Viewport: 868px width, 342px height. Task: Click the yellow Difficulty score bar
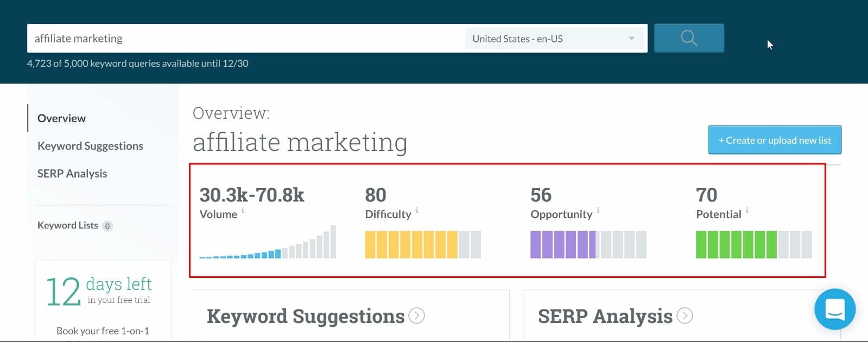[x=423, y=244]
